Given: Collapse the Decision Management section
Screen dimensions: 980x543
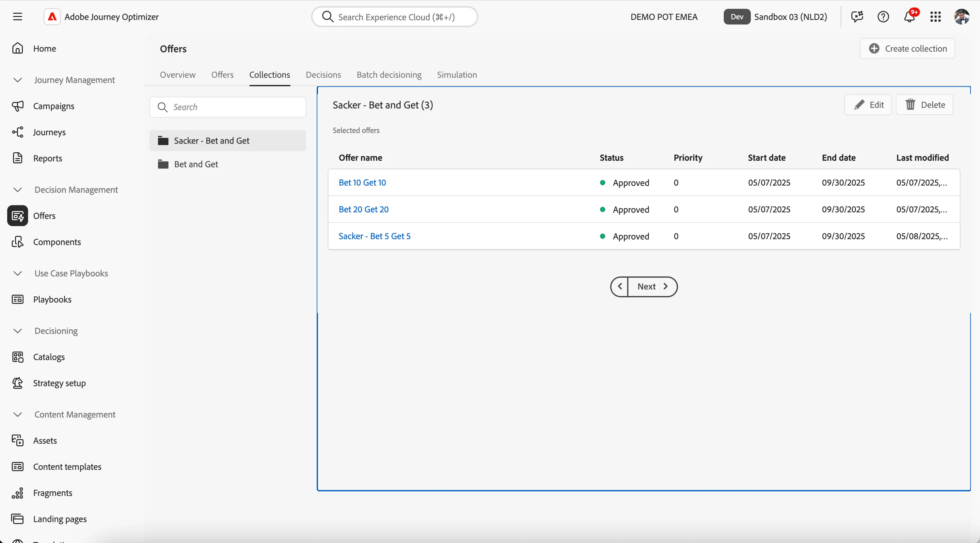Looking at the screenshot, I should click(x=18, y=189).
